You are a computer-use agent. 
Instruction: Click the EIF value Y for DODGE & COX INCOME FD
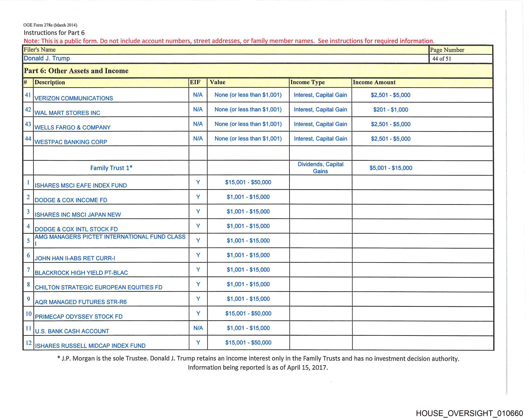(198, 197)
